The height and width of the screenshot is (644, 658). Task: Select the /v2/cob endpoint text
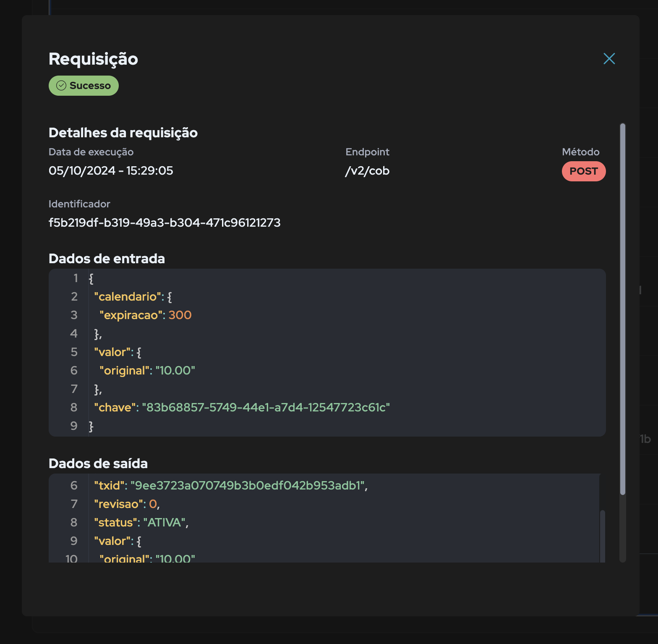pyautogui.click(x=367, y=171)
